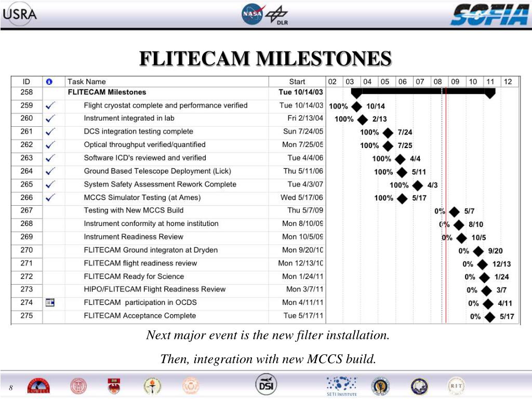Click start date Tue 5/17/11

point(303,316)
